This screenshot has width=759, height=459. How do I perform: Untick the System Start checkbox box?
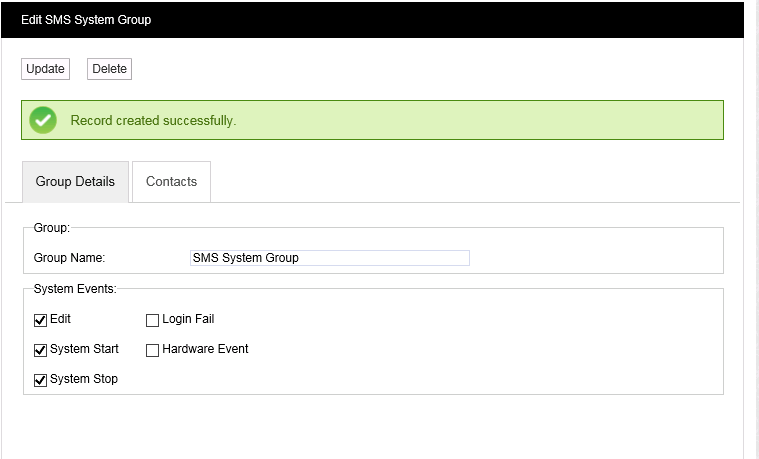[41, 350]
